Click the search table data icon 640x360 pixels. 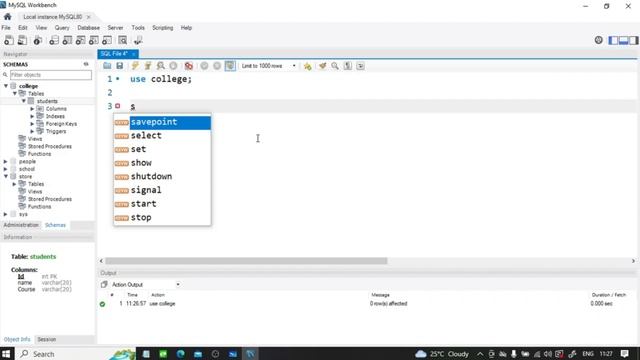coord(122,40)
